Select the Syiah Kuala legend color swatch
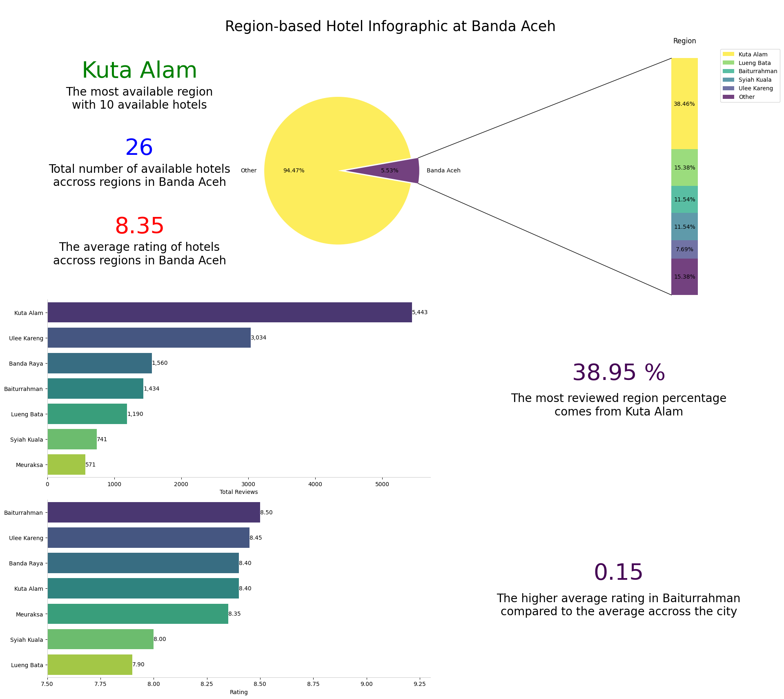The height and width of the screenshot is (699, 784). [728, 80]
